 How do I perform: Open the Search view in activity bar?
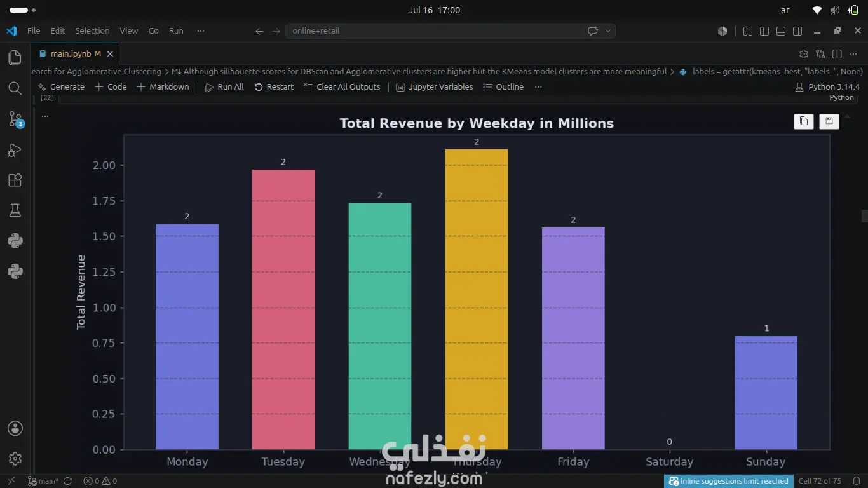(x=15, y=88)
